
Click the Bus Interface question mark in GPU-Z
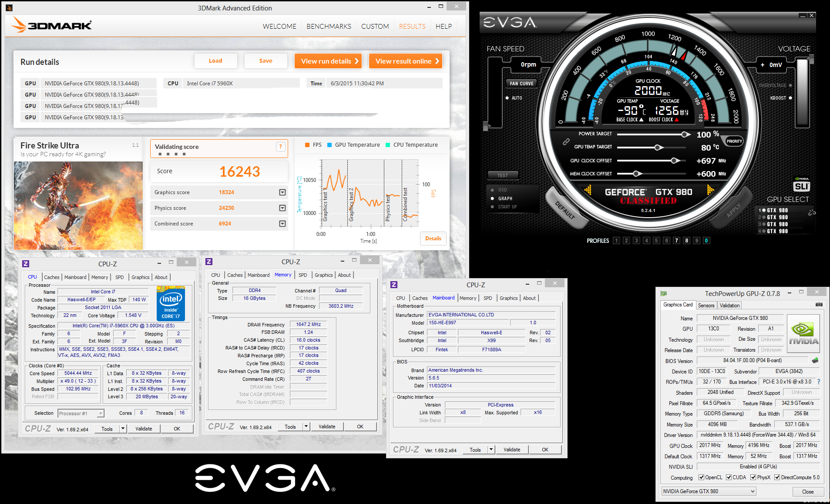click(x=819, y=381)
